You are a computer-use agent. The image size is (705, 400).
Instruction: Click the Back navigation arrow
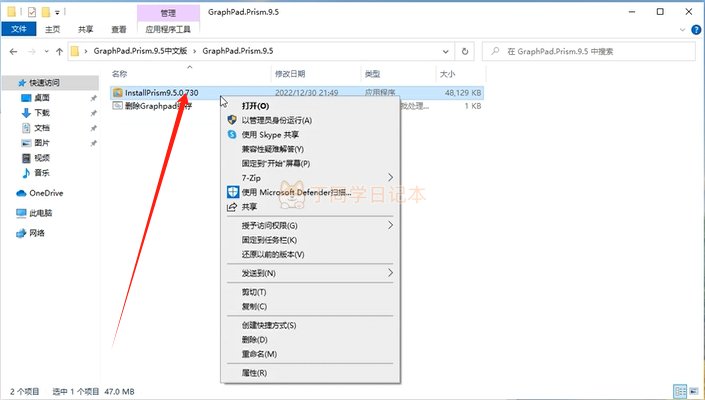coord(13,52)
